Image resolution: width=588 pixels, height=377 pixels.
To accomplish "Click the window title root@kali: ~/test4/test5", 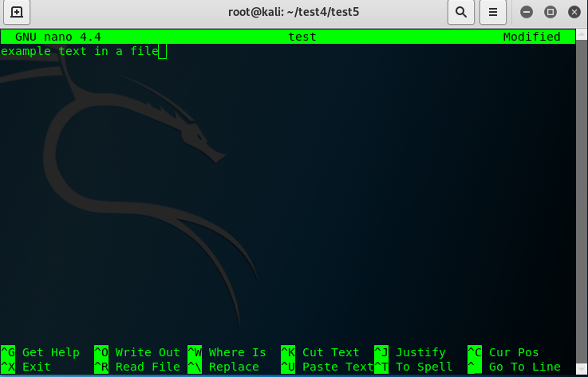I will pos(294,12).
